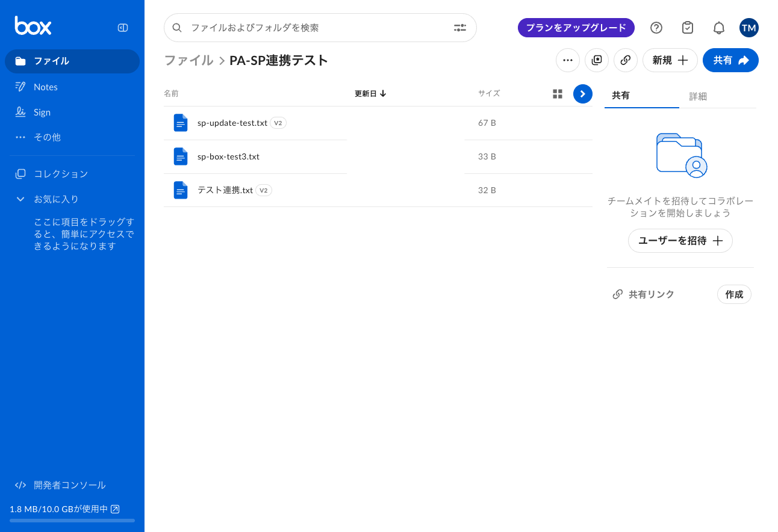The width and height of the screenshot is (778, 532).
Task: Go to ファイル breadcrumb
Action: click(188, 60)
